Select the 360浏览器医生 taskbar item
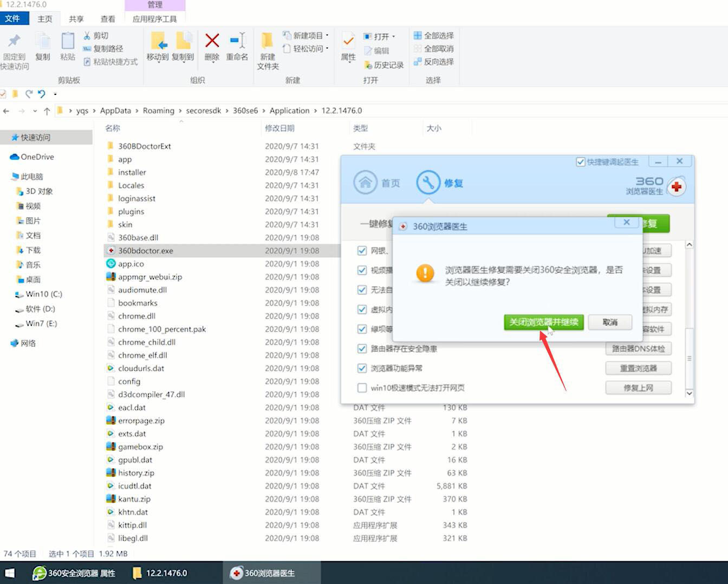The image size is (728, 584). [x=272, y=573]
